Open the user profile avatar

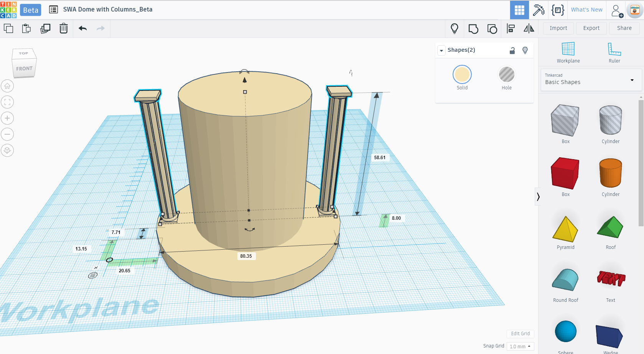click(x=635, y=10)
